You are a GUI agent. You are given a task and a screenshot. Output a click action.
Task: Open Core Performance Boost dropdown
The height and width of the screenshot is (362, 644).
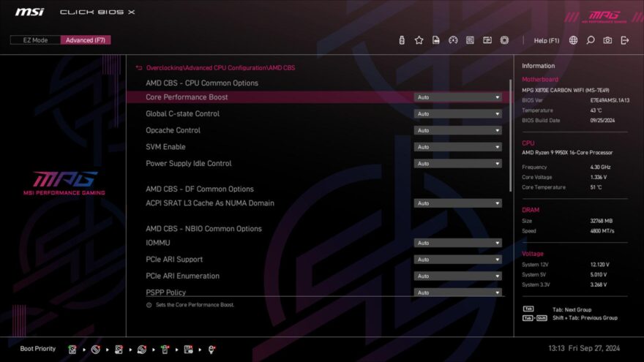pyautogui.click(x=457, y=97)
